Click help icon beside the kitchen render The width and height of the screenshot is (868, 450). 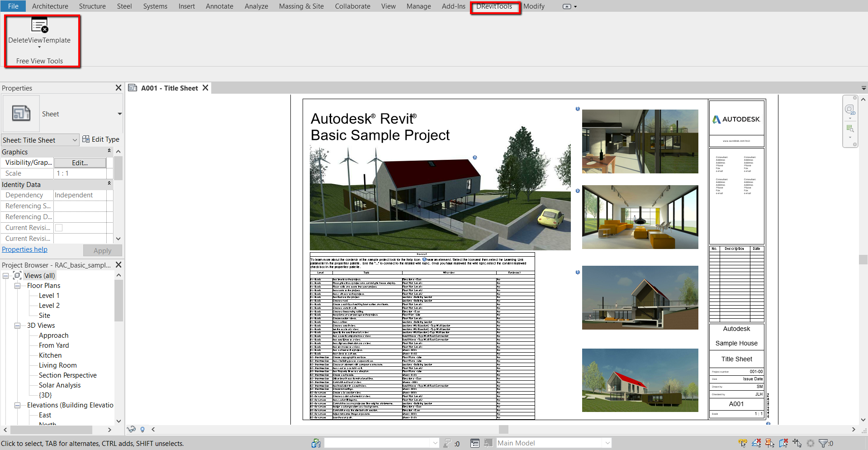coord(578,109)
